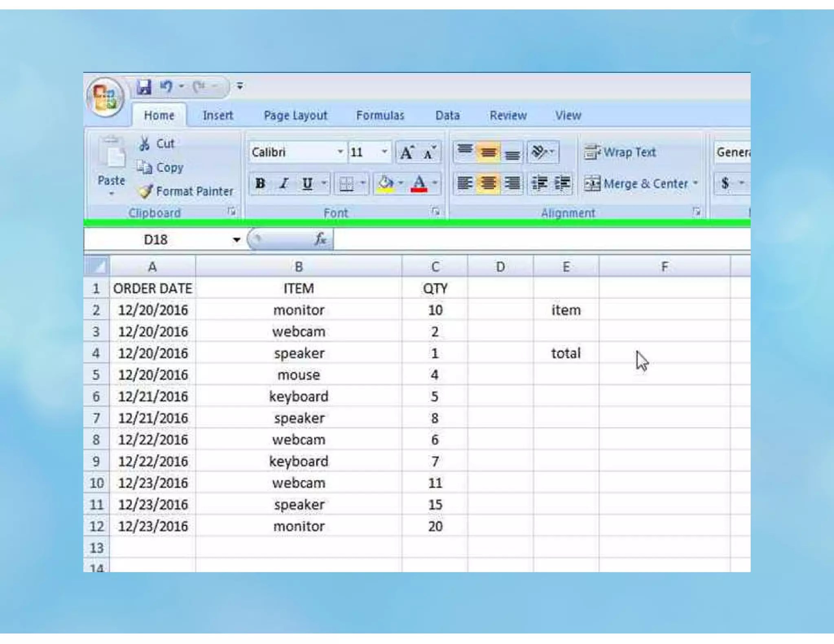The height and width of the screenshot is (644, 834).
Task: Click the Increase Indent icon
Action: [562, 184]
